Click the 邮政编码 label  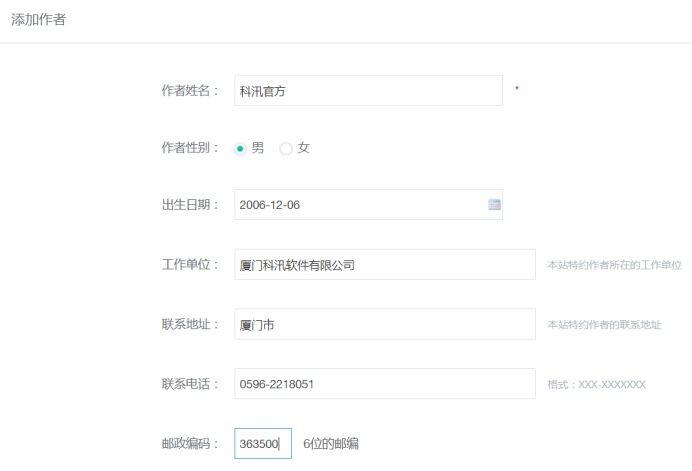point(190,443)
